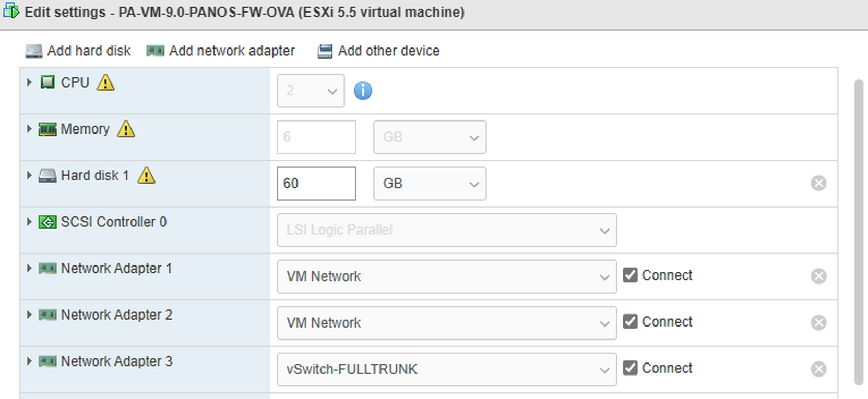Click the Memory module icon
Screen dimensions: 868x399
click(x=47, y=129)
